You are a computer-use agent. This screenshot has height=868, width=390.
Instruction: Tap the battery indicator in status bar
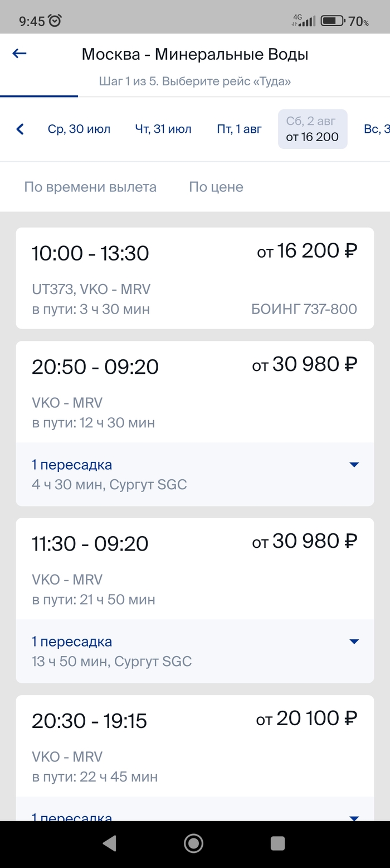pos(332,21)
